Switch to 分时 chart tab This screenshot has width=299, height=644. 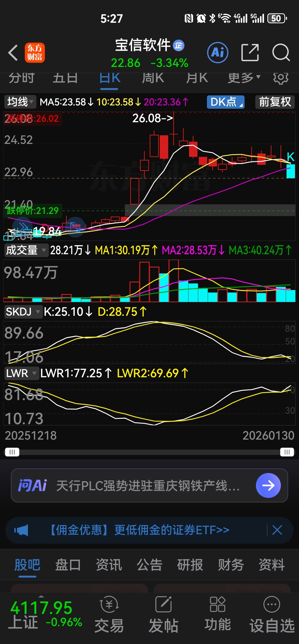(21, 78)
